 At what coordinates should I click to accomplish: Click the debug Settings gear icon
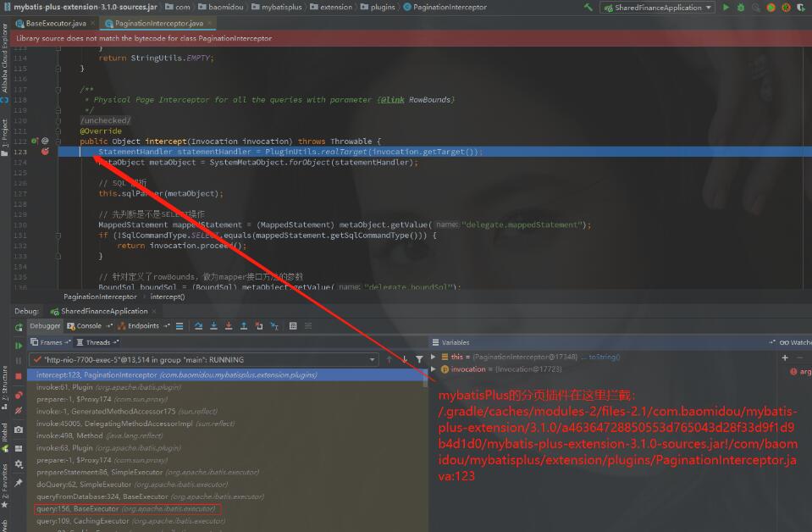[19, 463]
